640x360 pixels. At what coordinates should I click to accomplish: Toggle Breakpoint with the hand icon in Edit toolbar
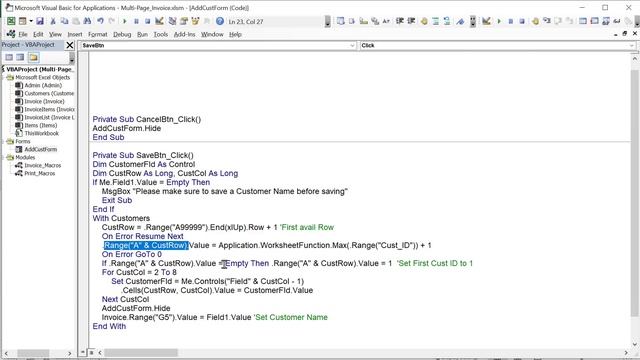[x=424, y=21]
